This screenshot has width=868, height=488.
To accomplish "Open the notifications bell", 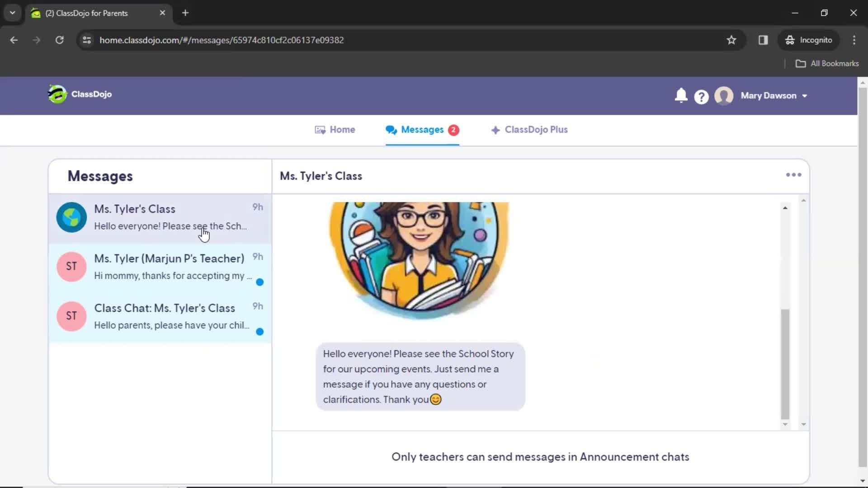I will click(681, 95).
